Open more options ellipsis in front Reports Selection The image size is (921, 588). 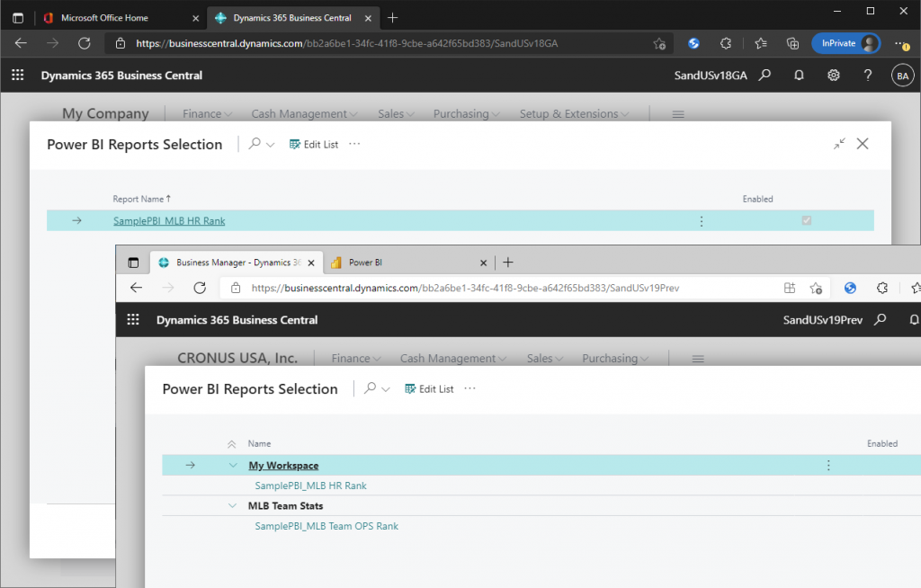point(469,388)
